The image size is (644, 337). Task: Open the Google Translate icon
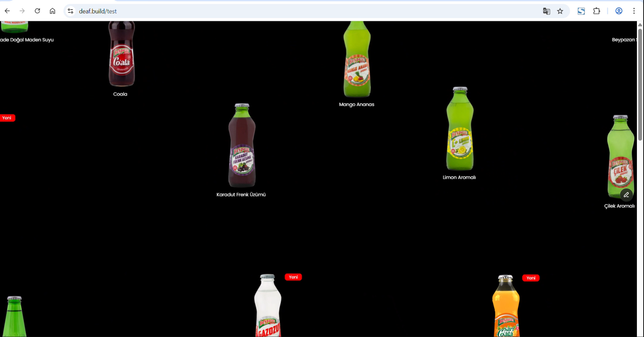click(x=546, y=11)
